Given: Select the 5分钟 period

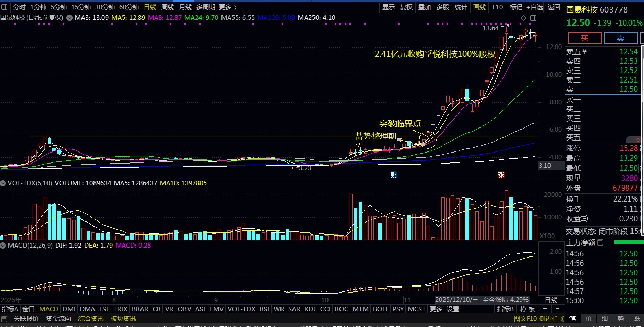Looking at the screenshot, I should pyautogui.click(x=58, y=7).
